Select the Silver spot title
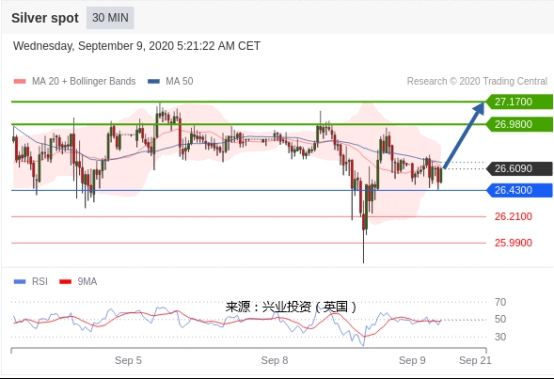The image size is (554, 379). (45, 18)
